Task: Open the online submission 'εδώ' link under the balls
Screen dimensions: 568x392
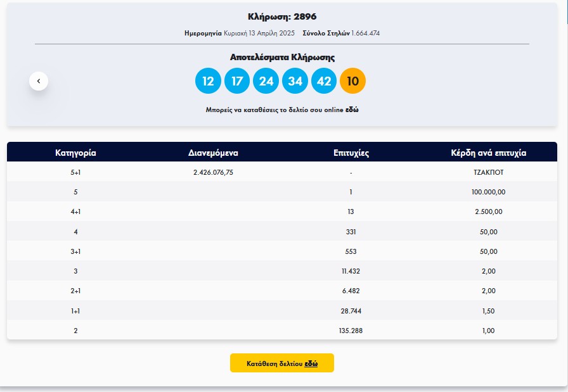Action: (x=352, y=110)
